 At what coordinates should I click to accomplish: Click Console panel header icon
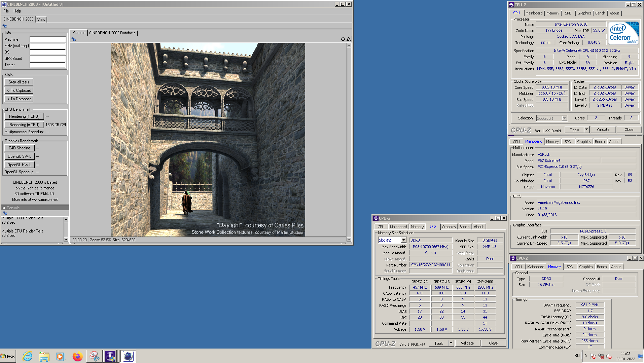(x=4, y=208)
